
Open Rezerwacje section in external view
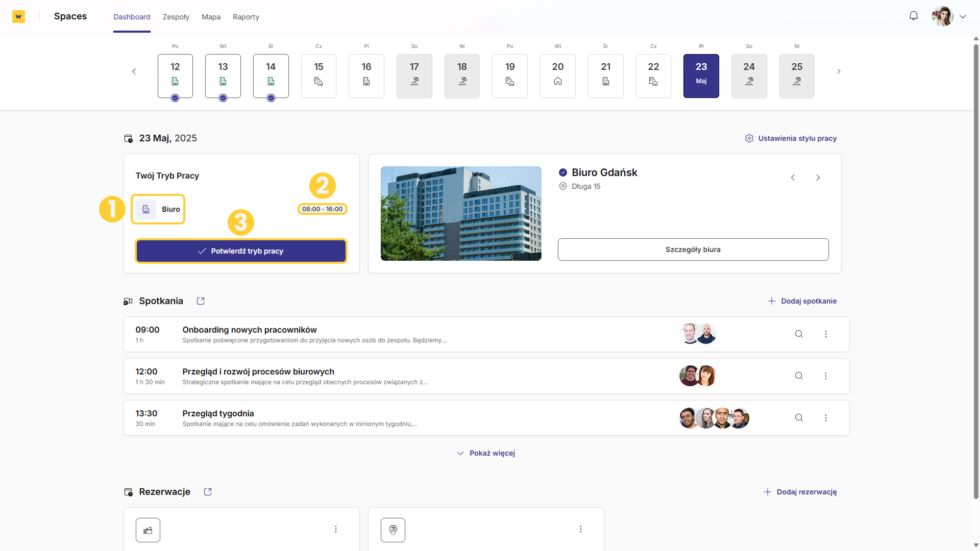click(208, 492)
